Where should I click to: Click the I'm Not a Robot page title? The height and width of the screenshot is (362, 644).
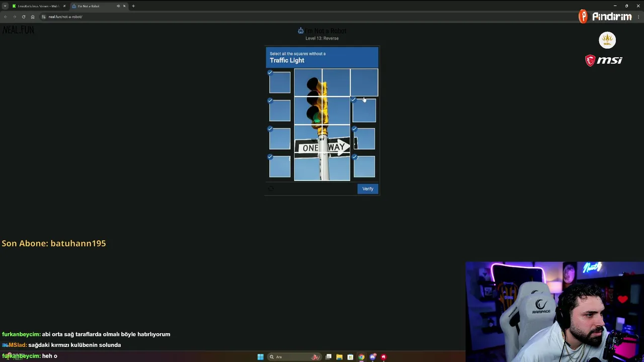[326, 31]
